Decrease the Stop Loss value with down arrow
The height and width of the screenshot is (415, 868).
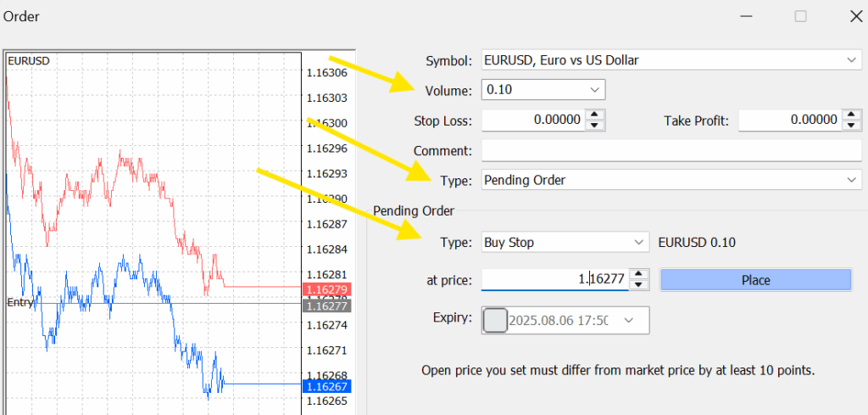point(596,126)
